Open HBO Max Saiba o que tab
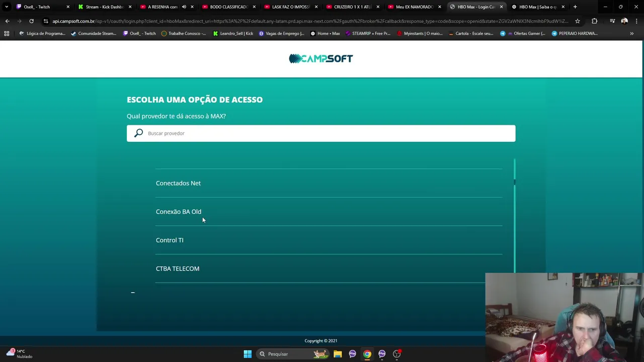This screenshot has height=362, width=644. tap(538, 7)
